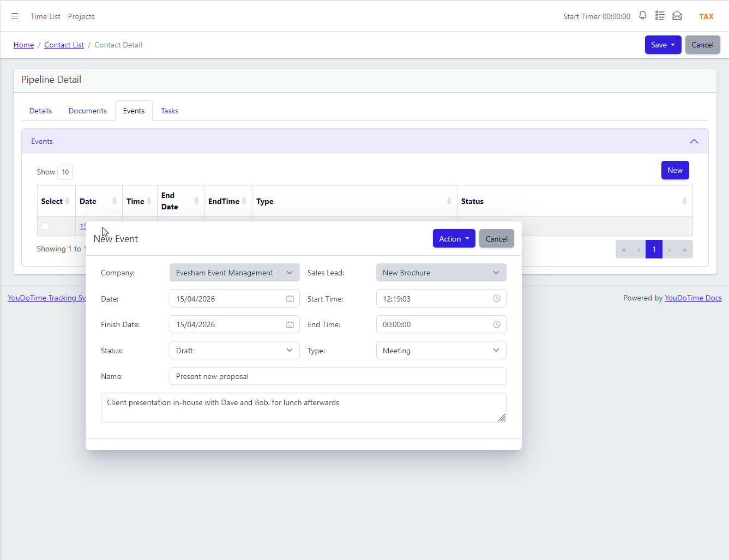This screenshot has height=560, width=729.
Task: Select page 1 in pagination
Action: click(x=654, y=249)
